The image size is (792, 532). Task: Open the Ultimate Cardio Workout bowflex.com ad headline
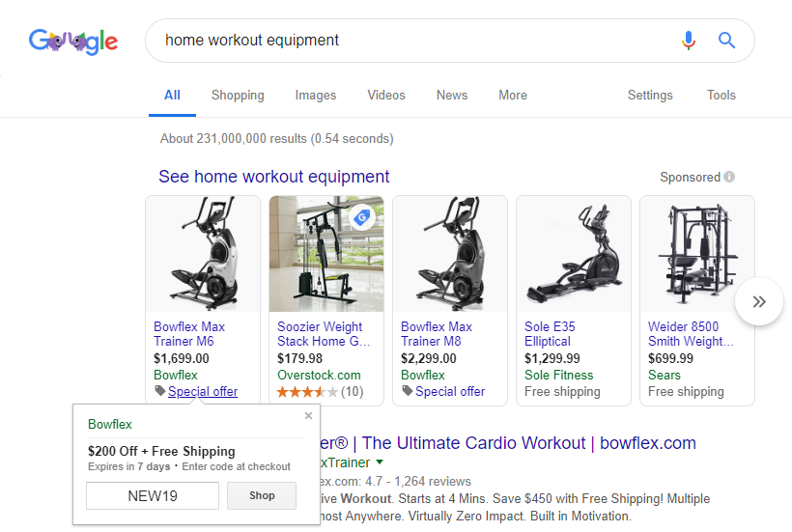508,443
